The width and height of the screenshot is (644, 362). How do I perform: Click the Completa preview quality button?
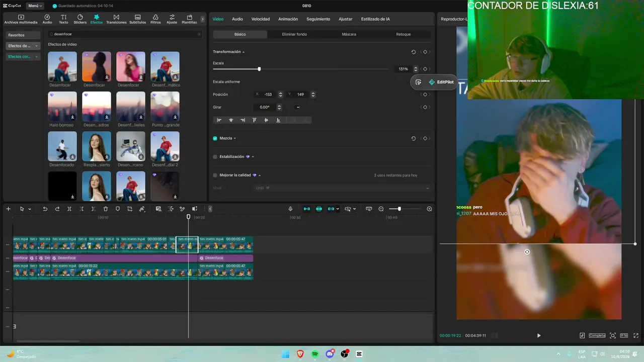tap(597, 335)
